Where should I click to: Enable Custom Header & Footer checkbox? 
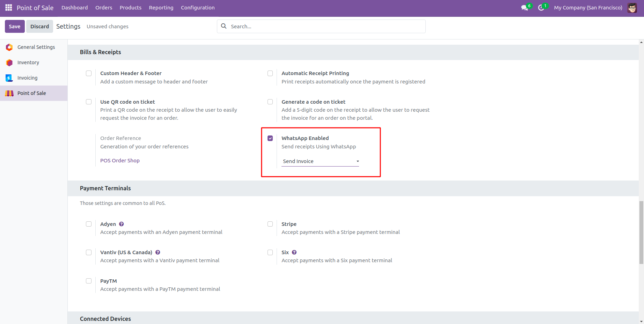click(x=89, y=73)
